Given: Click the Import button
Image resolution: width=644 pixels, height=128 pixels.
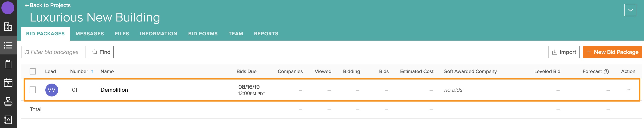Looking at the screenshot, I should coord(564,52).
